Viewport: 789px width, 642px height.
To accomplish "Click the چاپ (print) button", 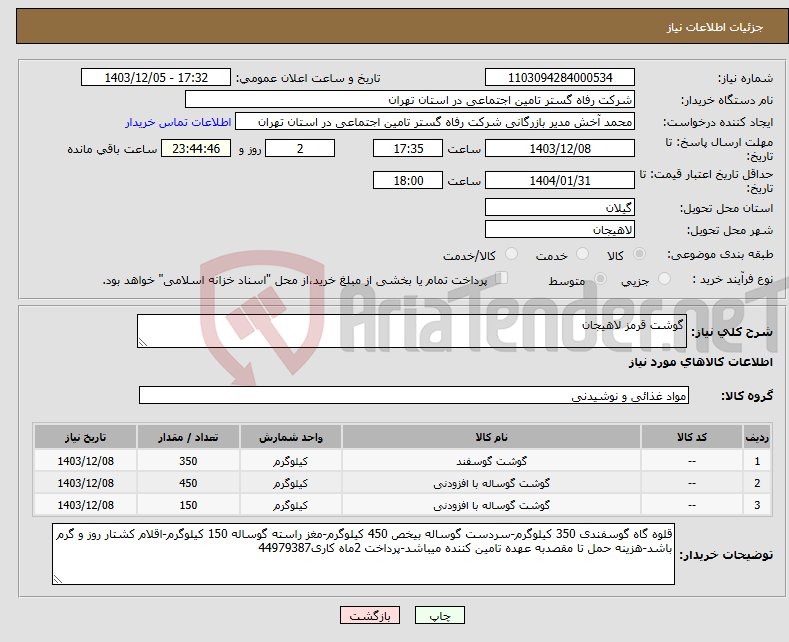I will pos(439,615).
